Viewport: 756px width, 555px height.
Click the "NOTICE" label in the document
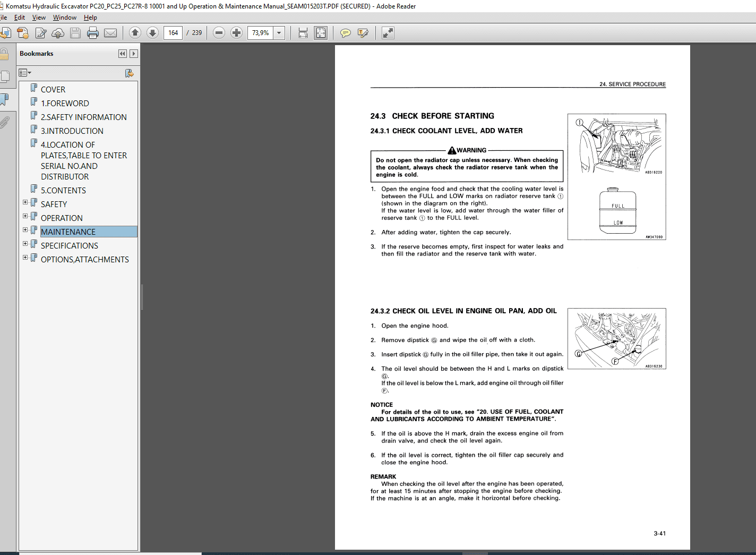pyautogui.click(x=382, y=405)
